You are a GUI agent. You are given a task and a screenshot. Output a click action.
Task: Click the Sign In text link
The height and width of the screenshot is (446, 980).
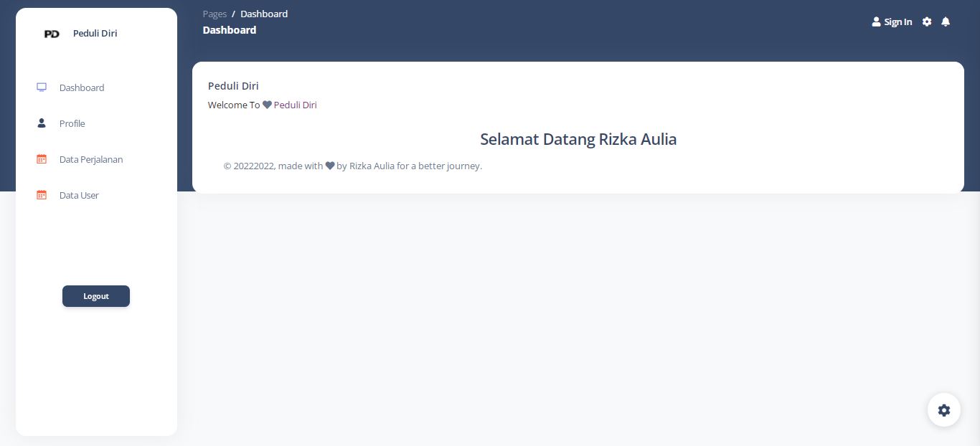point(897,22)
